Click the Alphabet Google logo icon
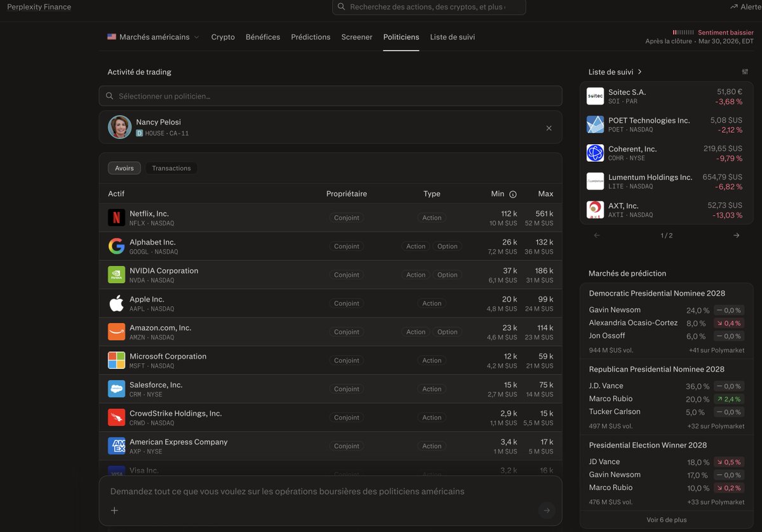Image resolution: width=762 pixels, height=532 pixels. pyautogui.click(x=116, y=246)
